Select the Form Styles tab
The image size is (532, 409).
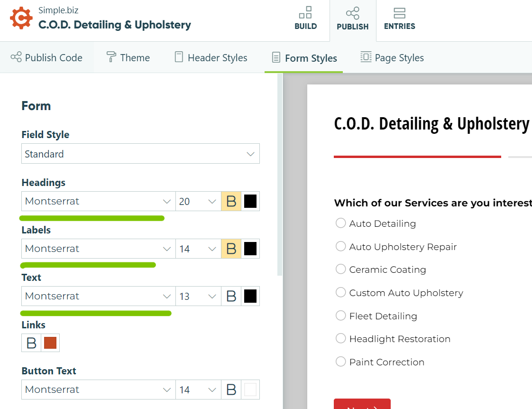click(x=304, y=58)
